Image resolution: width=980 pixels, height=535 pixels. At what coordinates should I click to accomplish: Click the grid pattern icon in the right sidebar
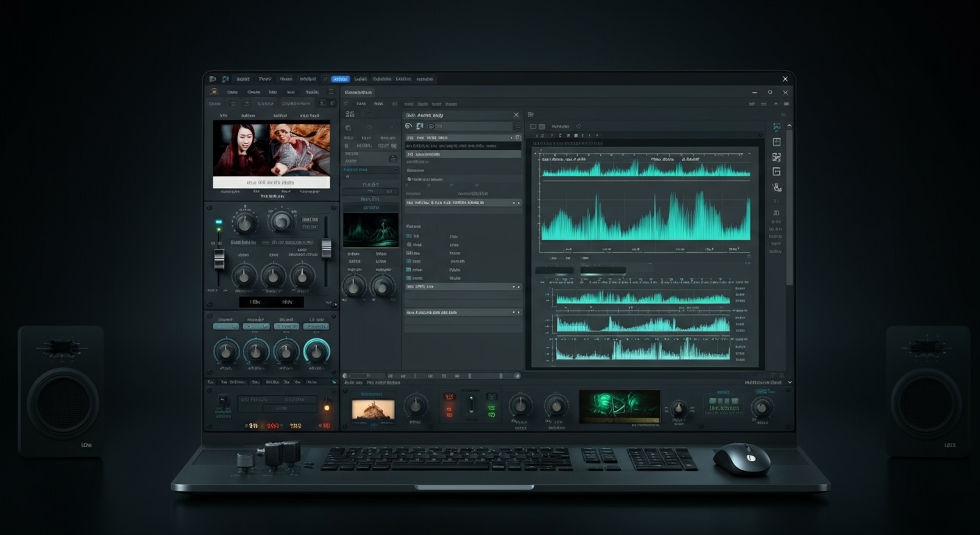coord(777,156)
